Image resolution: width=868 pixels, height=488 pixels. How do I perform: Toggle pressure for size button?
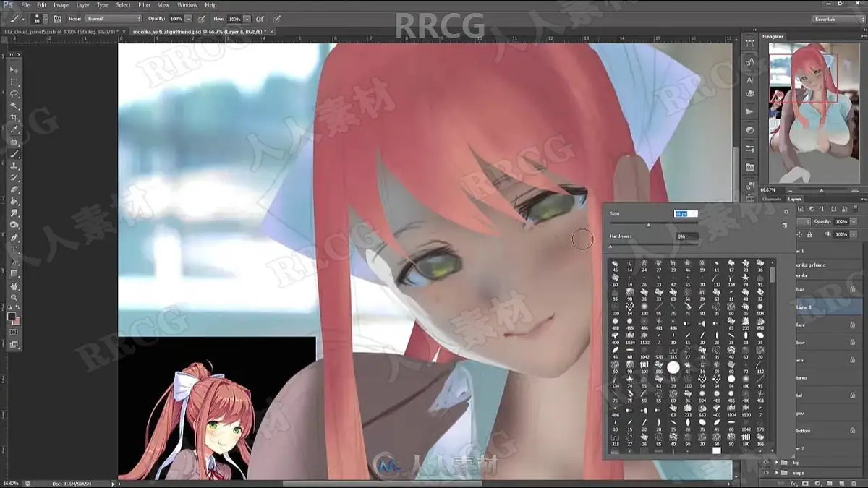278,18
